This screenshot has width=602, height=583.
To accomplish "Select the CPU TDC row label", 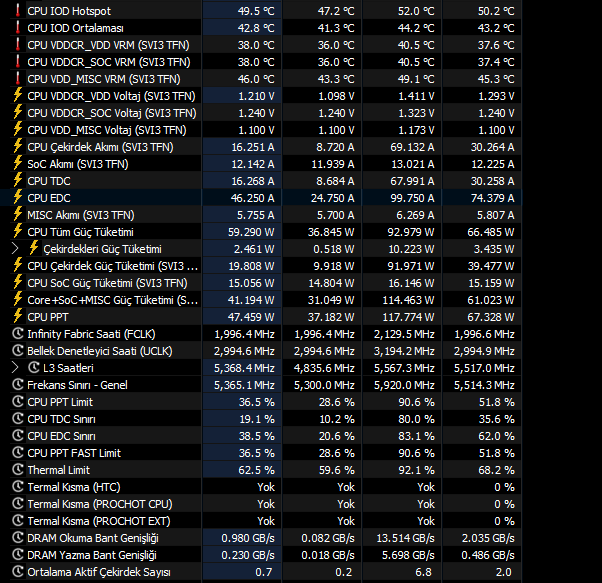I will point(49,181).
